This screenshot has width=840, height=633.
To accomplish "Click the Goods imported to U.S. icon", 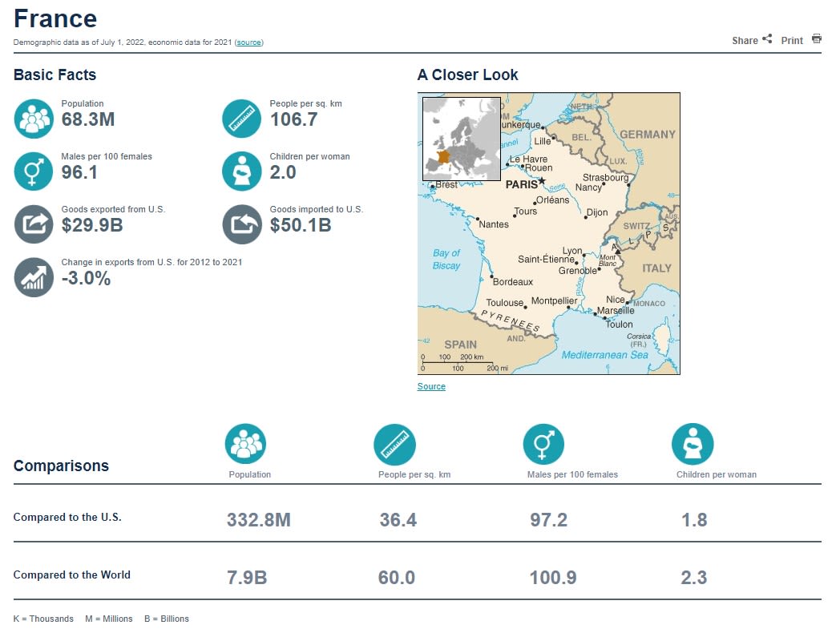I will pyautogui.click(x=241, y=224).
